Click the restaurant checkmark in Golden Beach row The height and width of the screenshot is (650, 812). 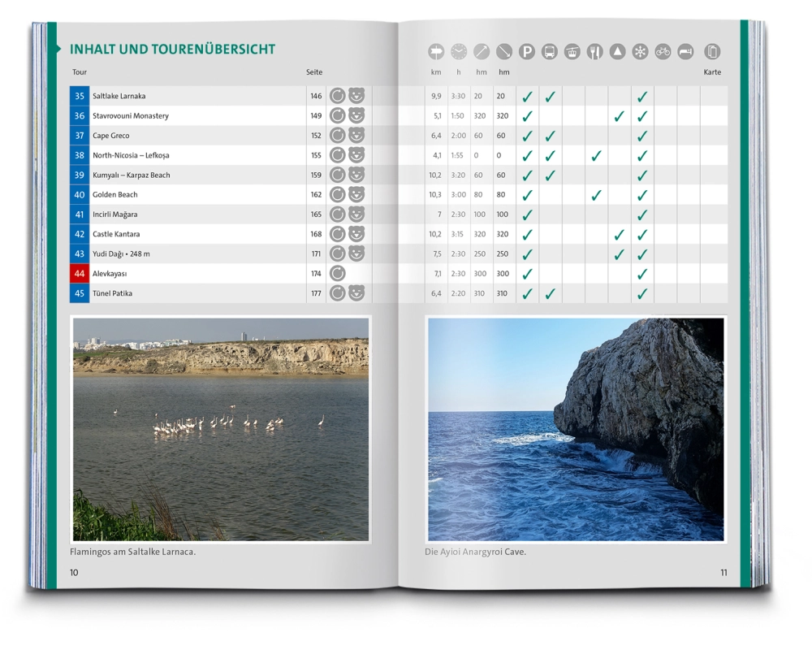click(x=596, y=195)
